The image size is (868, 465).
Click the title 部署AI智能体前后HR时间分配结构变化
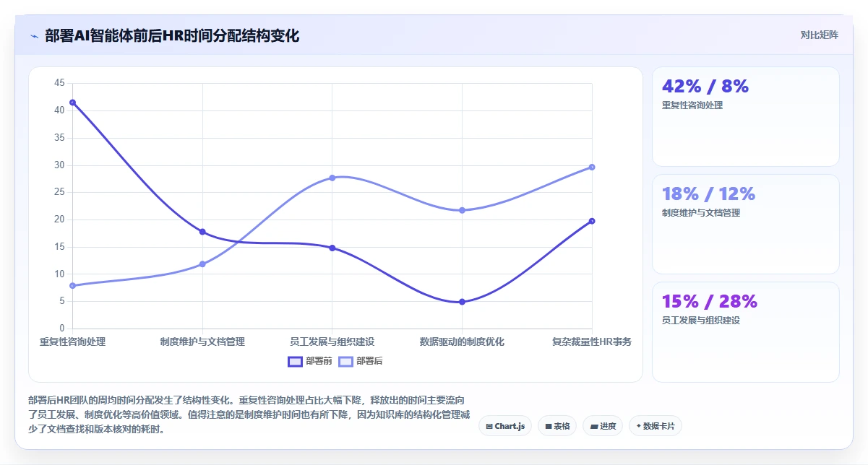pos(172,36)
